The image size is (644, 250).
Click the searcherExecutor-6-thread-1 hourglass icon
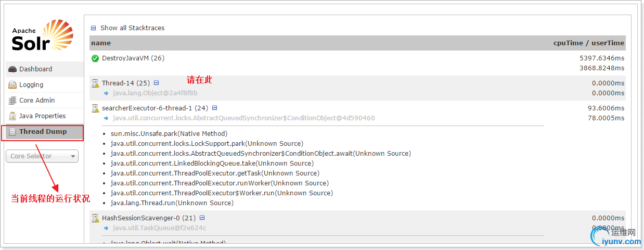click(95, 108)
